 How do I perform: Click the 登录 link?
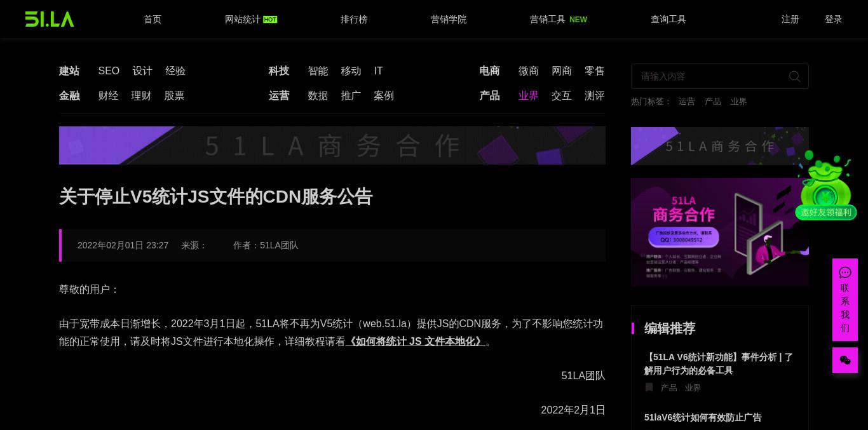click(x=834, y=19)
